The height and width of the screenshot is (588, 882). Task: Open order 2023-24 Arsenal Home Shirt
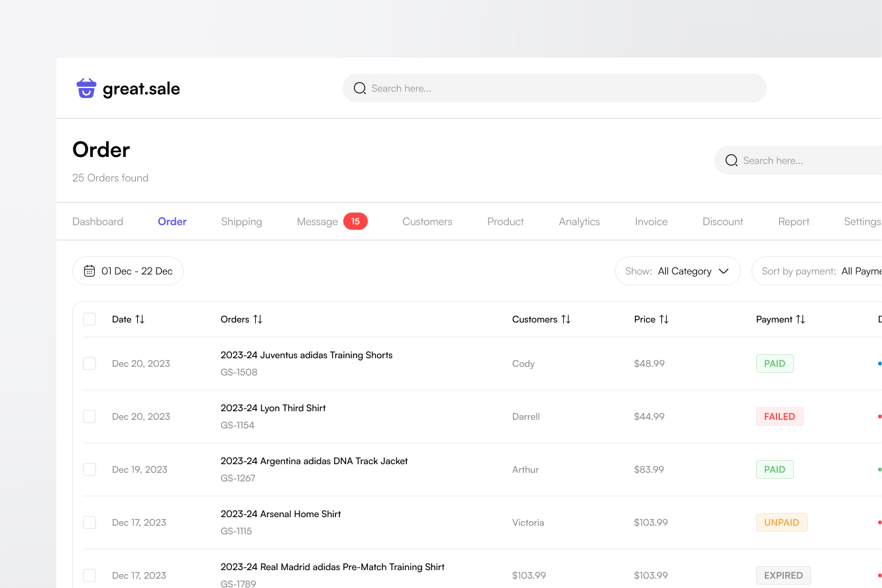281,514
